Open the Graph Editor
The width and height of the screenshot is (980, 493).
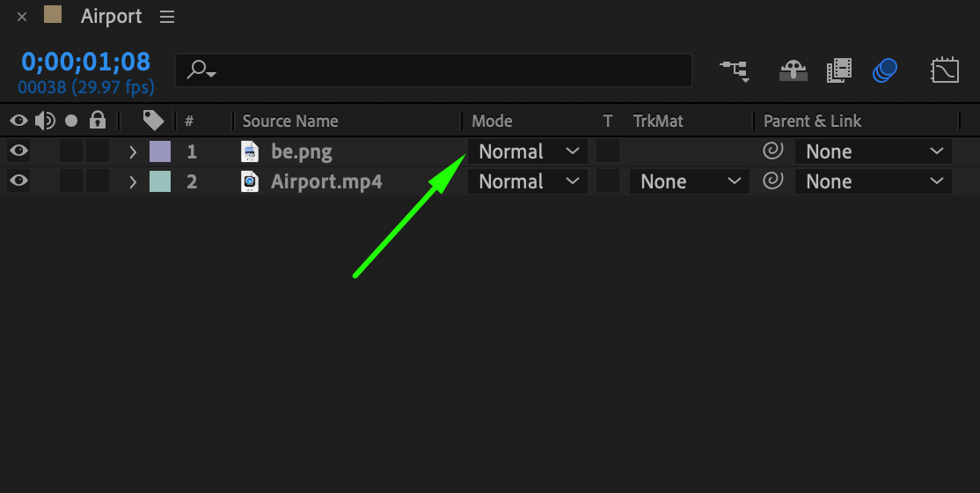point(945,70)
